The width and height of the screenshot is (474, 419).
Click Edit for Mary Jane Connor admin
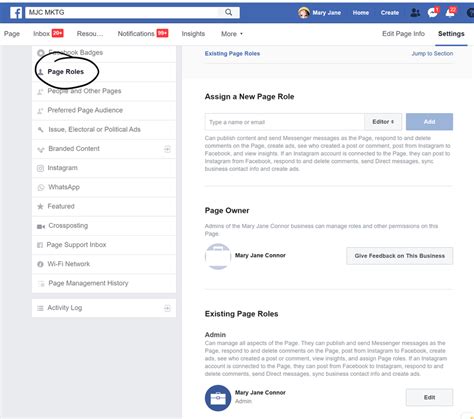(429, 397)
